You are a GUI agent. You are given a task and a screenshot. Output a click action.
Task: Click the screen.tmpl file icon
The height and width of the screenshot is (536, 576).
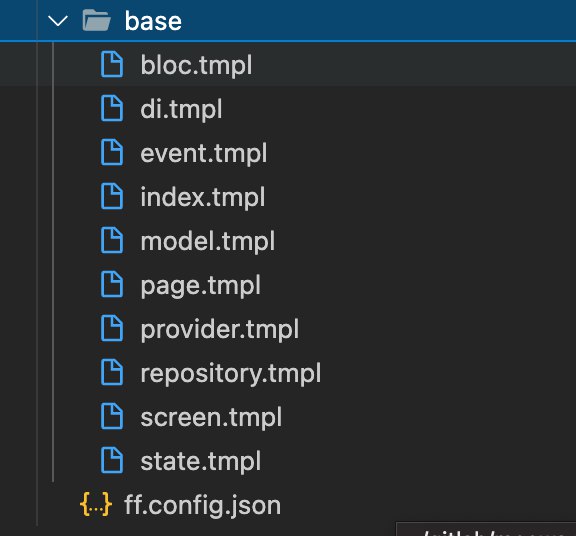coord(112,416)
